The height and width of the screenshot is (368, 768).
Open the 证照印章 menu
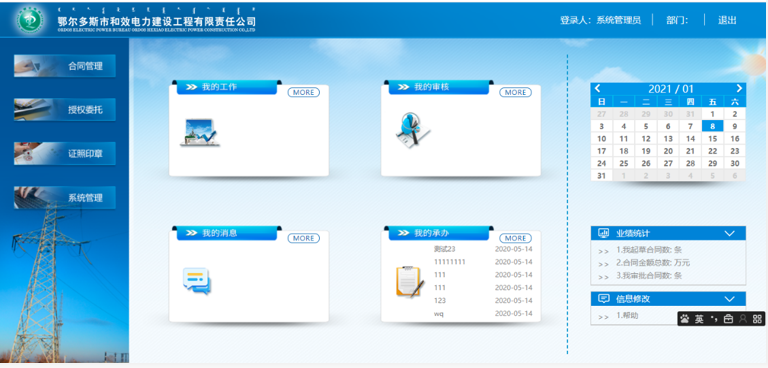(x=65, y=154)
